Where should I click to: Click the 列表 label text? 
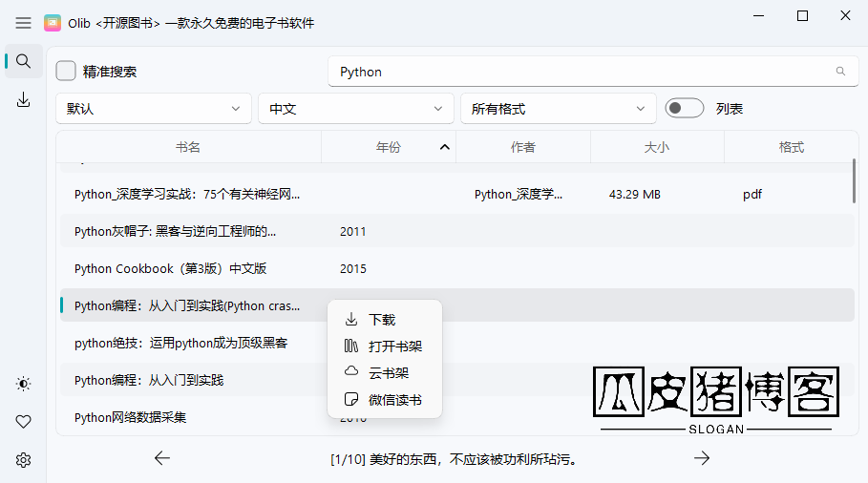coord(729,109)
